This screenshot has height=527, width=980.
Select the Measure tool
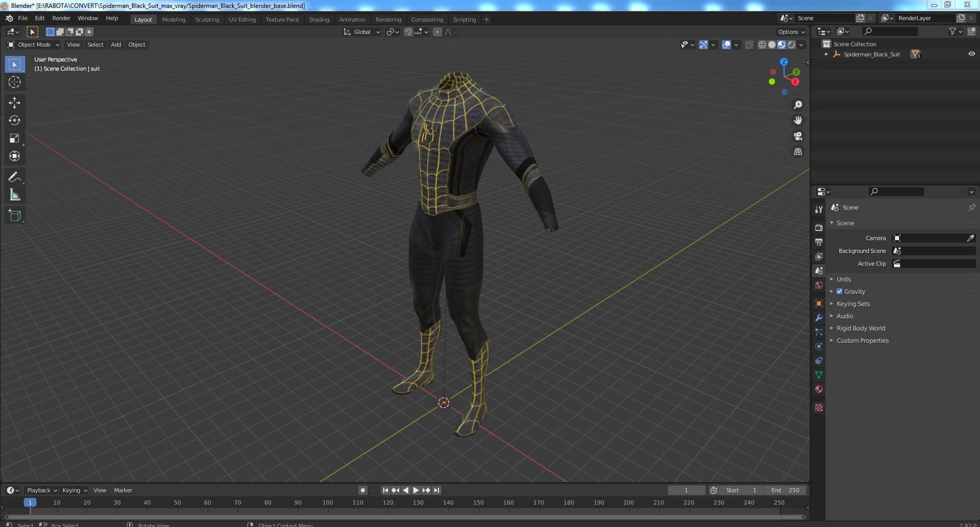(14, 195)
